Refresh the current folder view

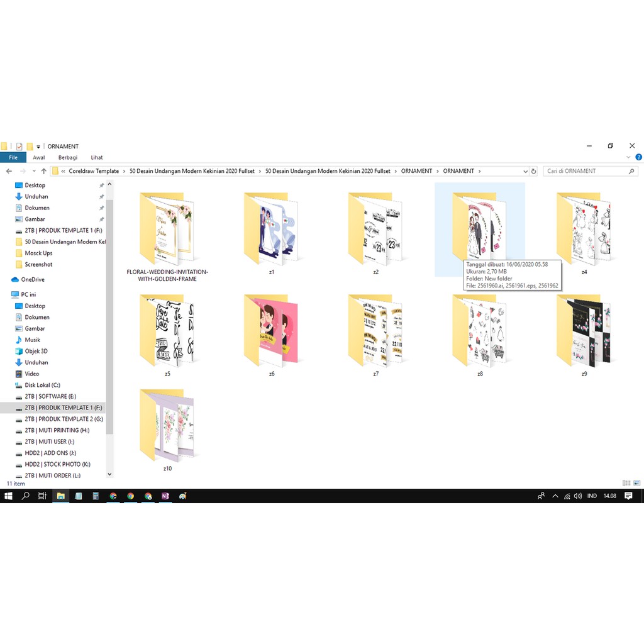click(x=534, y=171)
